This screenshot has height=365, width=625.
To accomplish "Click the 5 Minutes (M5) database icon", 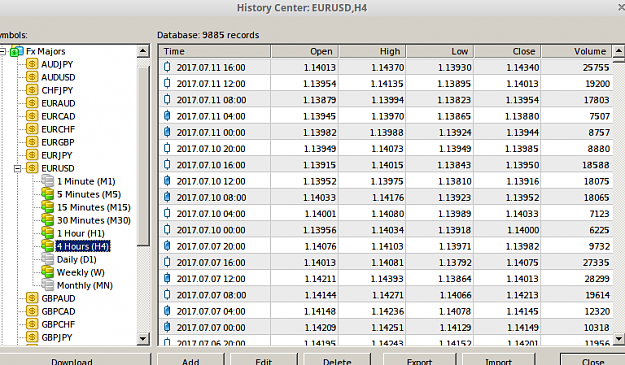I will pos(47,194).
